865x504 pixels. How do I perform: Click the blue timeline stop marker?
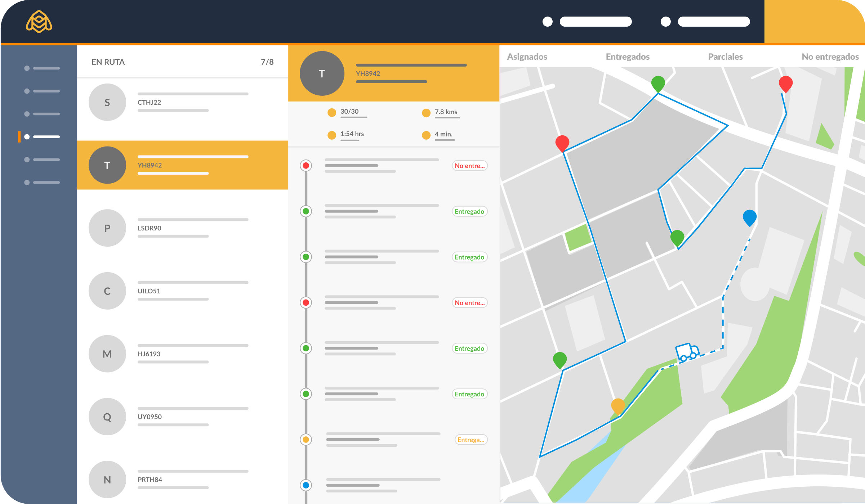click(x=306, y=485)
